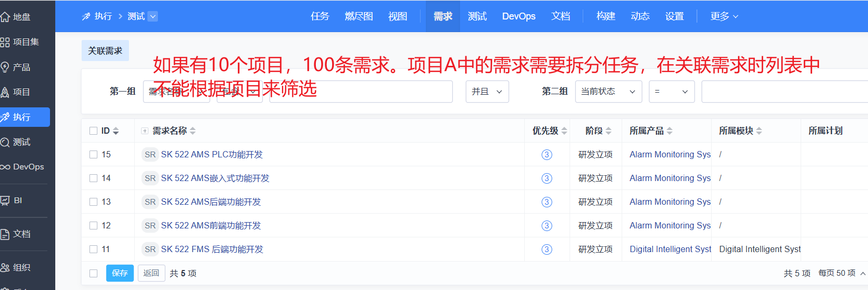Open the 测试 execution switcher dropdown
The image size is (868, 290).
(153, 16)
